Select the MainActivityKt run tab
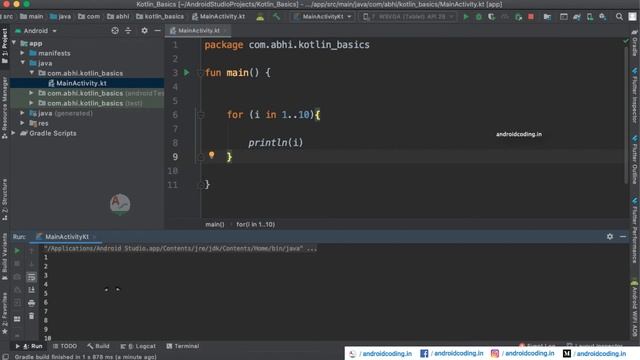 click(67, 237)
